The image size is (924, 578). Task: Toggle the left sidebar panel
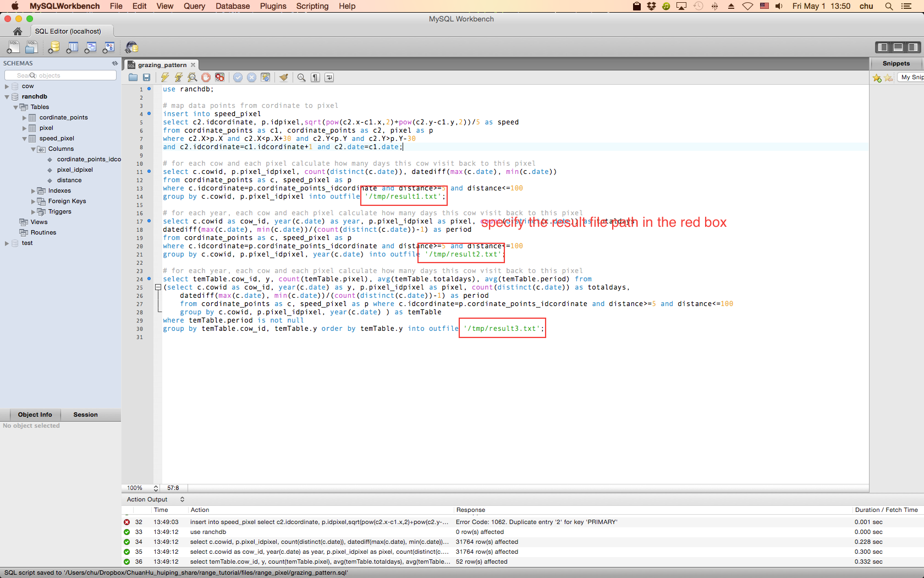coord(883,47)
